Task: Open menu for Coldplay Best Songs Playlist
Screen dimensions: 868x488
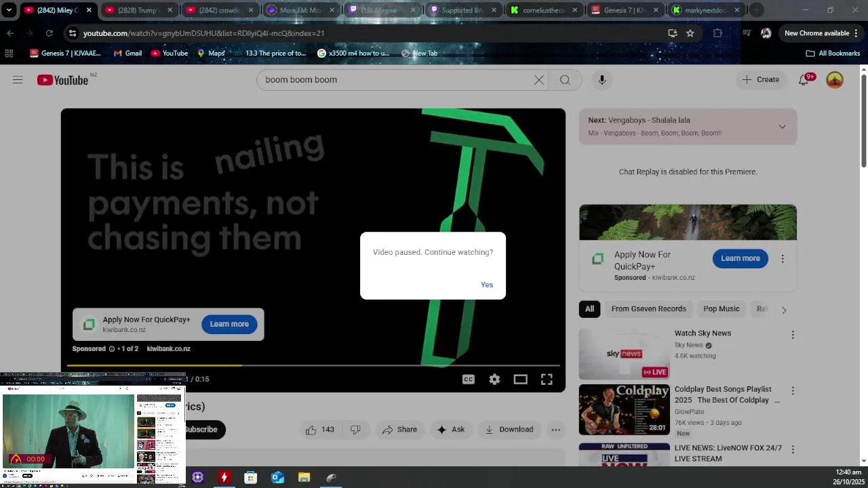Action: [x=793, y=391]
